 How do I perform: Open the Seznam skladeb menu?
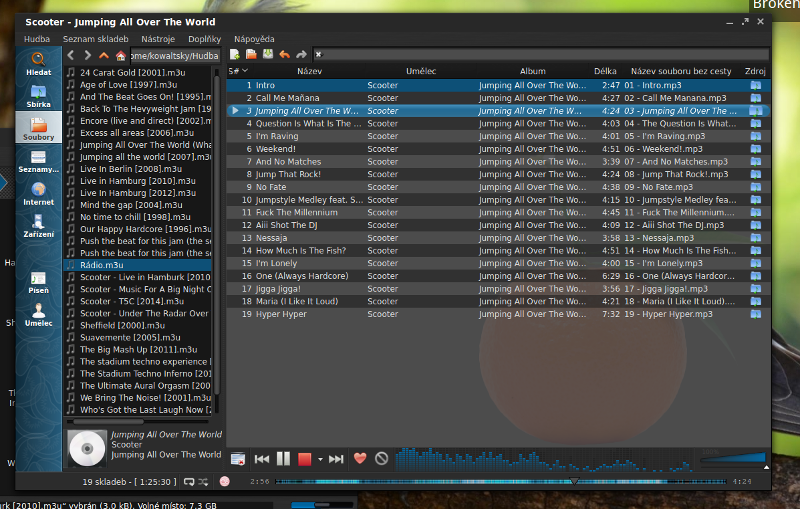click(x=95, y=39)
